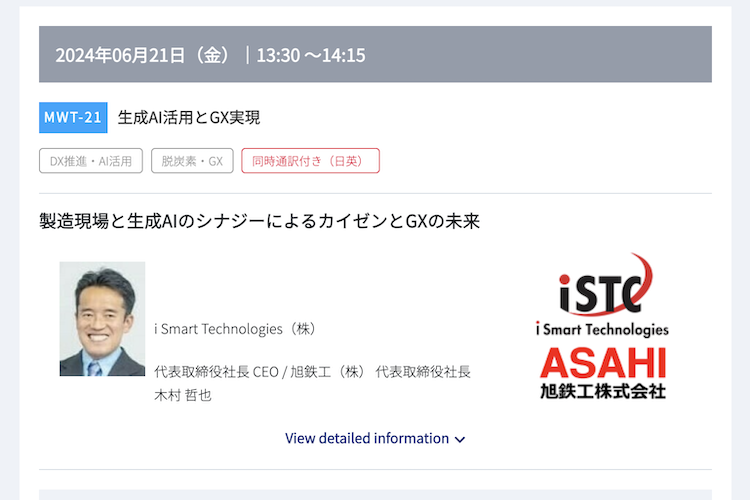Screen dimensions: 750x500
Task: Open speaker photo of 木村 哲也
Action: click(x=102, y=319)
